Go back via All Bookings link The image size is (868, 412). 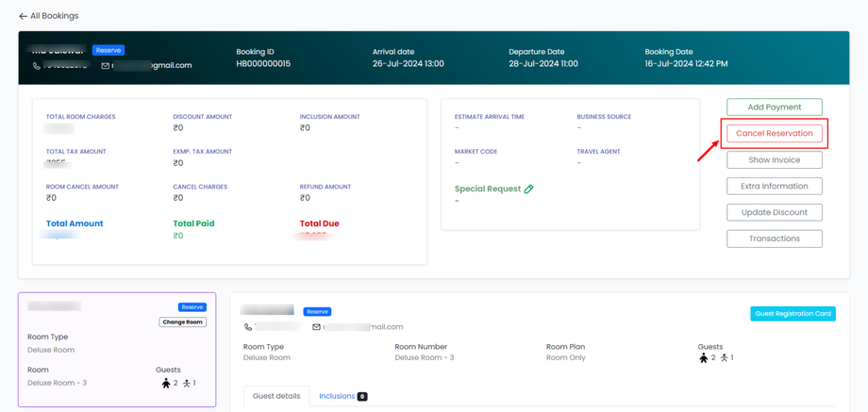55,16
